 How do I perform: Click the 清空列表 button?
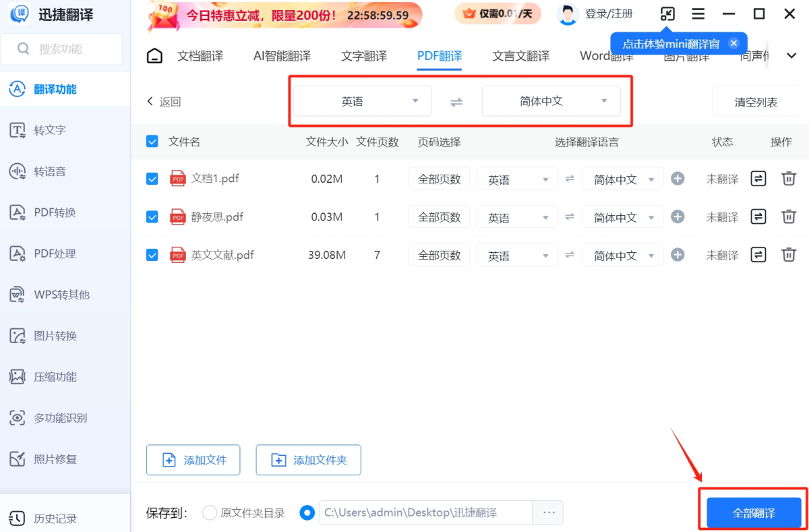coord(756,102)
